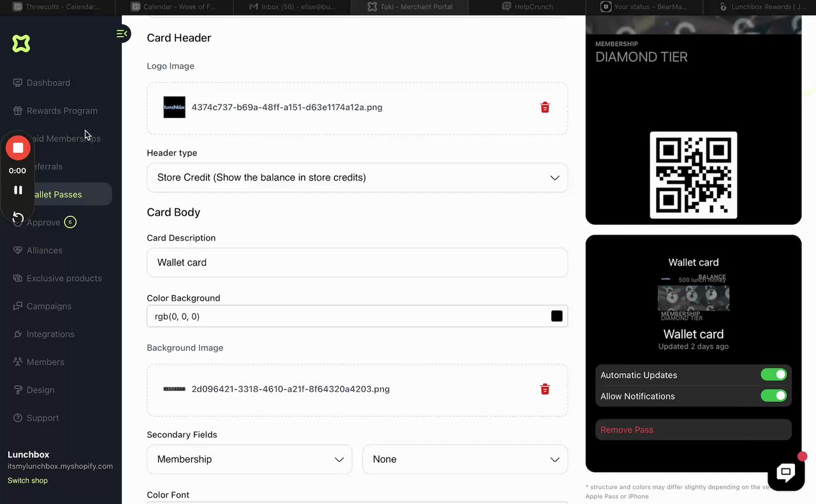
Task: Collapse the sidebar with the menu toggle icon
Action: point(121,34)
